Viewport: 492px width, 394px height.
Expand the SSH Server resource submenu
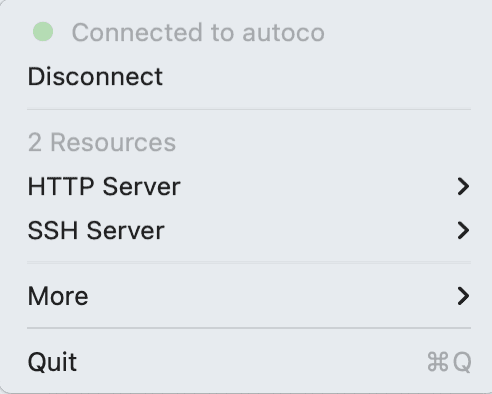[x=246, y=230]
